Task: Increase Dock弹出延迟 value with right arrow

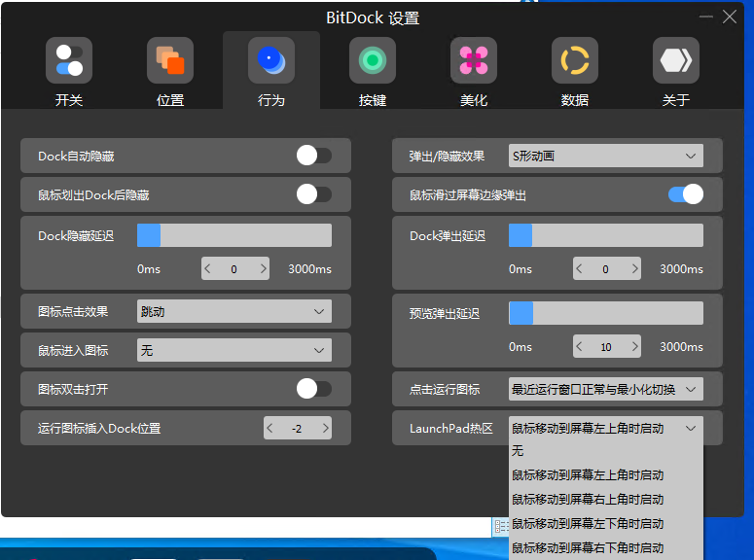Action: tap(634, 268)
